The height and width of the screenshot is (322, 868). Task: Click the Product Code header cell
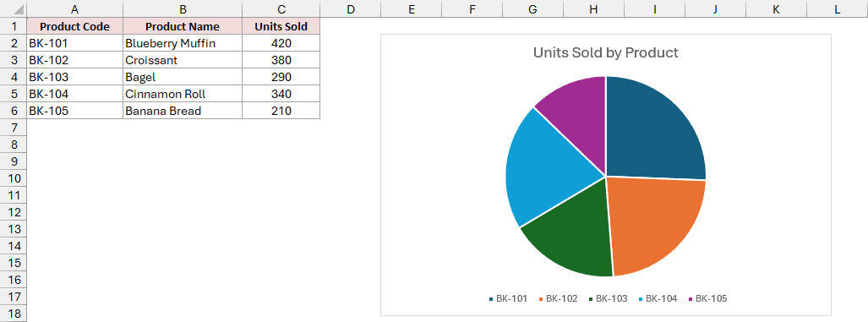click(x=74, y=26)
